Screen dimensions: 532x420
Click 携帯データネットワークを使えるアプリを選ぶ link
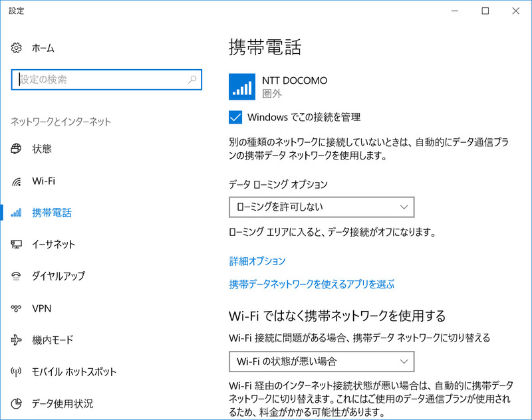pos(313,284)
